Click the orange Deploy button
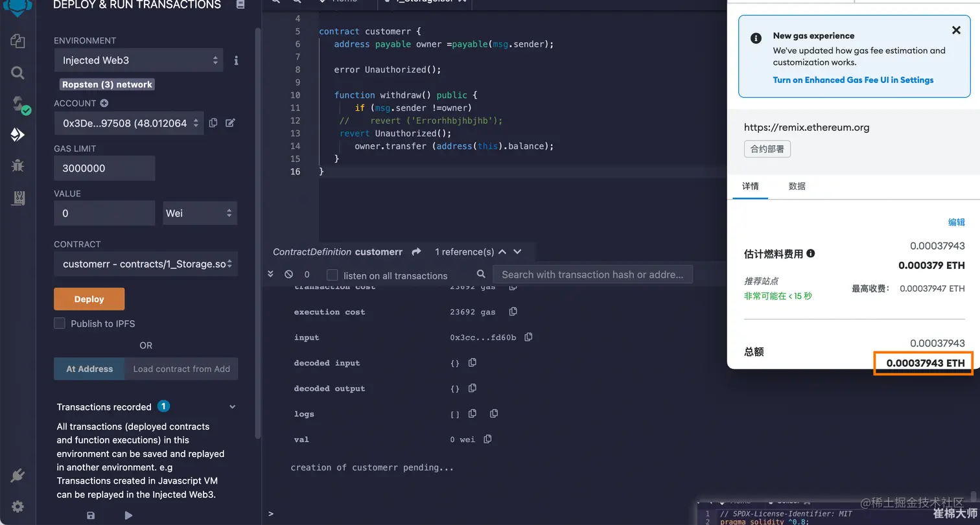This screenshot has width=980, height=525. pos(89,299)
